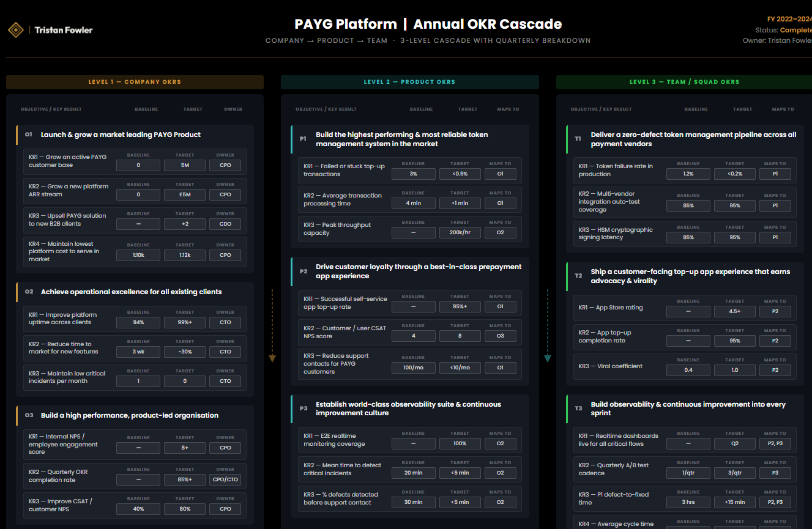The image size is (812, 529).
Task: Click the O1 maps-to chip for failed top-up transactions
Action: [500, 174]
